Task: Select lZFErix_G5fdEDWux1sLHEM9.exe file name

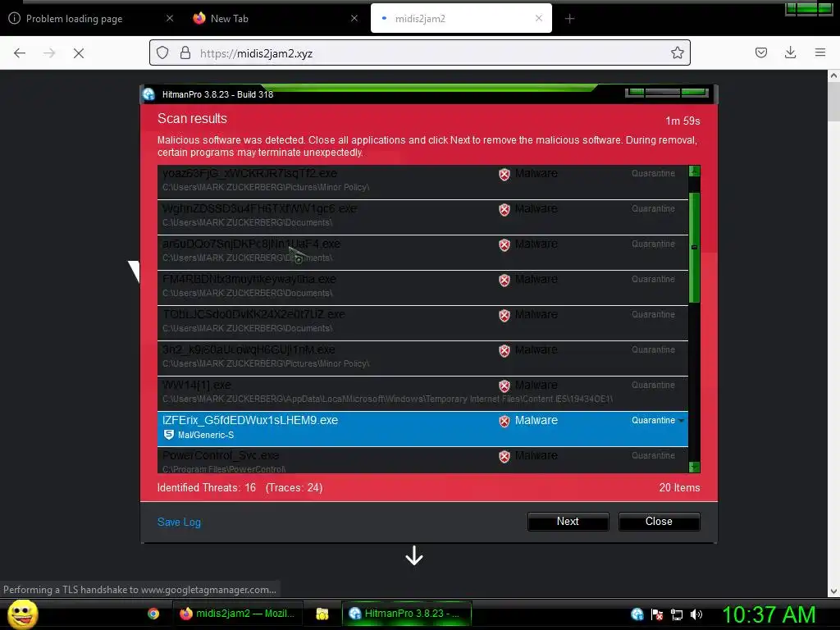Action: tap(250, 421)
